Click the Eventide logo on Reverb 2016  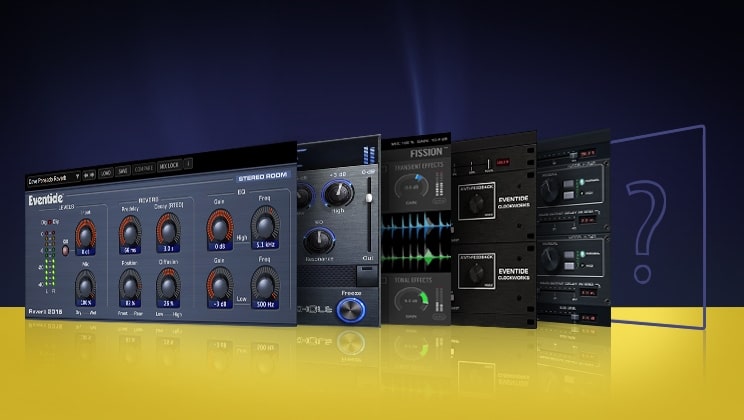[46, 200]
